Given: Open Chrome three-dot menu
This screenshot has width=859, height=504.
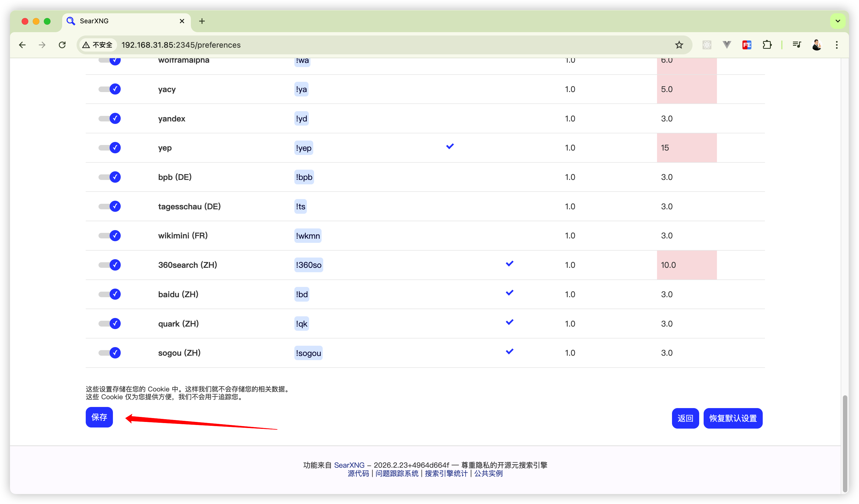Looking at the screenshot, I should pos(837,45).
